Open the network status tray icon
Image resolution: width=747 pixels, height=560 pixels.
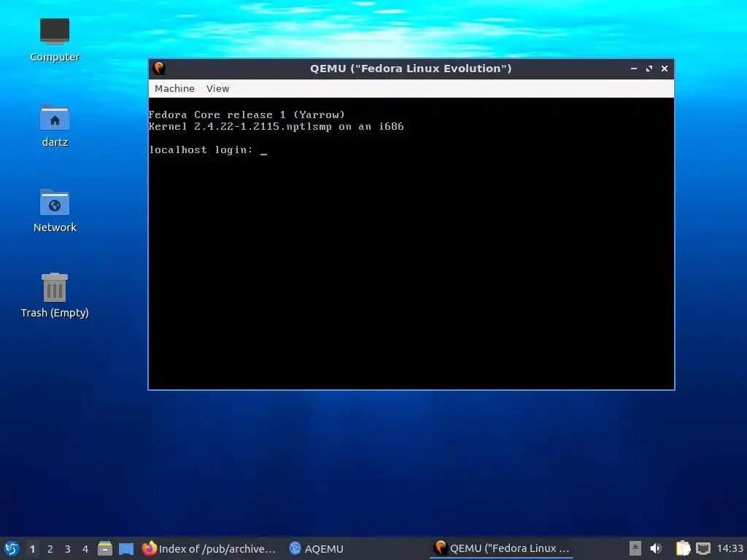pyautogui.click(x=703, y=548)
